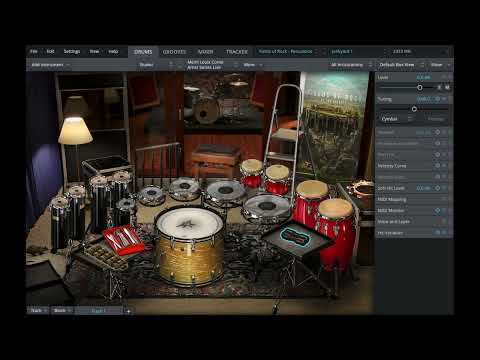Viewport: 480px width, 360px height.
Task: Open the All Articulations dropdown
Action: click(x=351, y=65)
